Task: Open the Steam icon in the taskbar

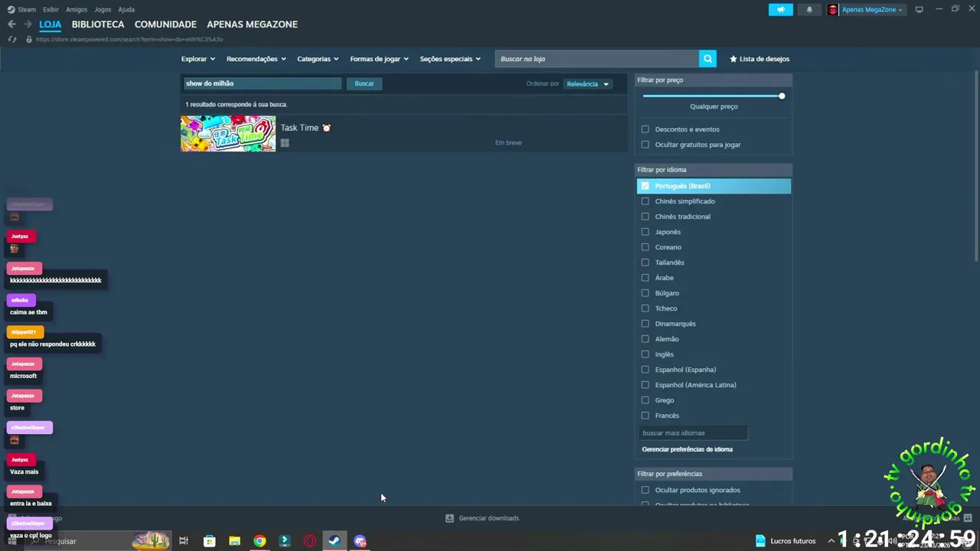Action: pos(335,541)
